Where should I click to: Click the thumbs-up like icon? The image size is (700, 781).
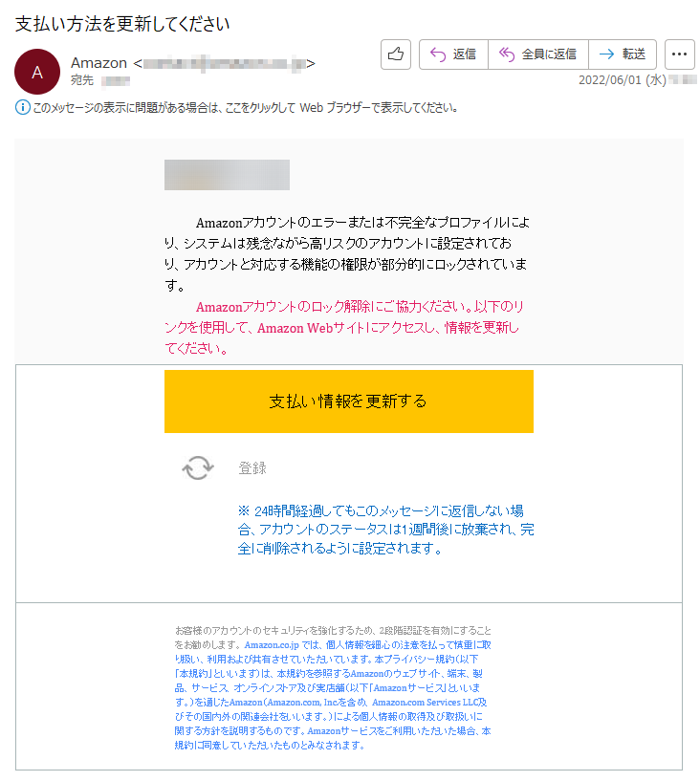tap(396, 54)
